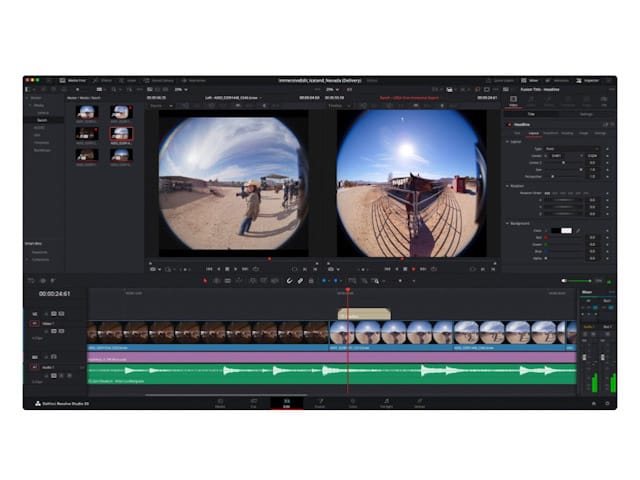The width and height of the screenshot is (640, 480).
Task: Toggle the Linked Selection chain icon
Action: point(300,281)
